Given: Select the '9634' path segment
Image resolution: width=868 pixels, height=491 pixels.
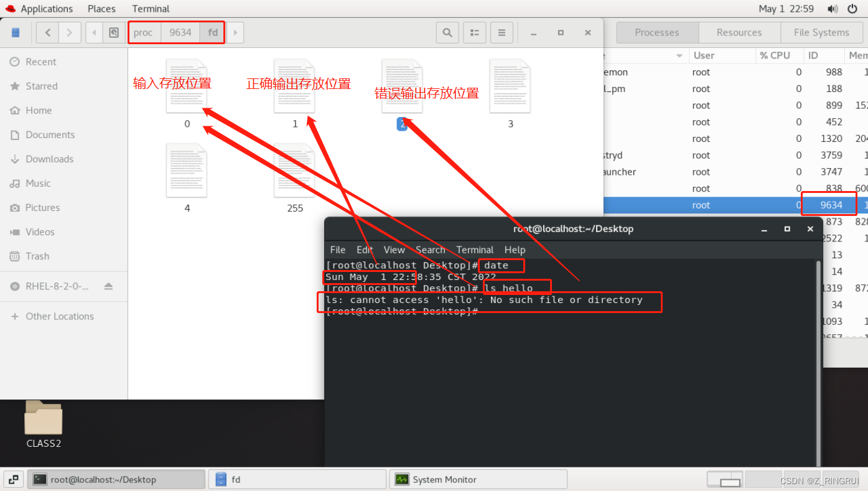Looking at the screenshot, I should [180, 32].
